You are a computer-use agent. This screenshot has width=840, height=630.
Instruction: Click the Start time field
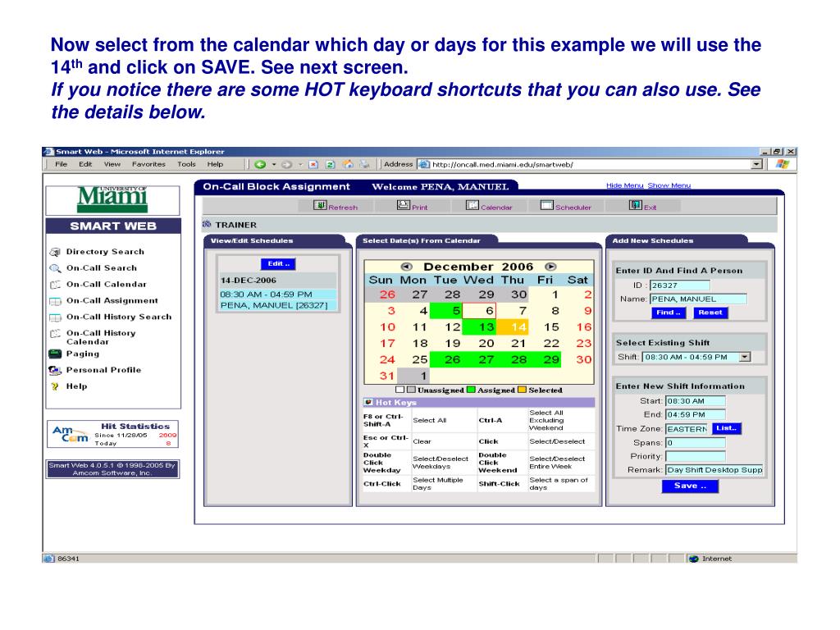click(696, 401)
